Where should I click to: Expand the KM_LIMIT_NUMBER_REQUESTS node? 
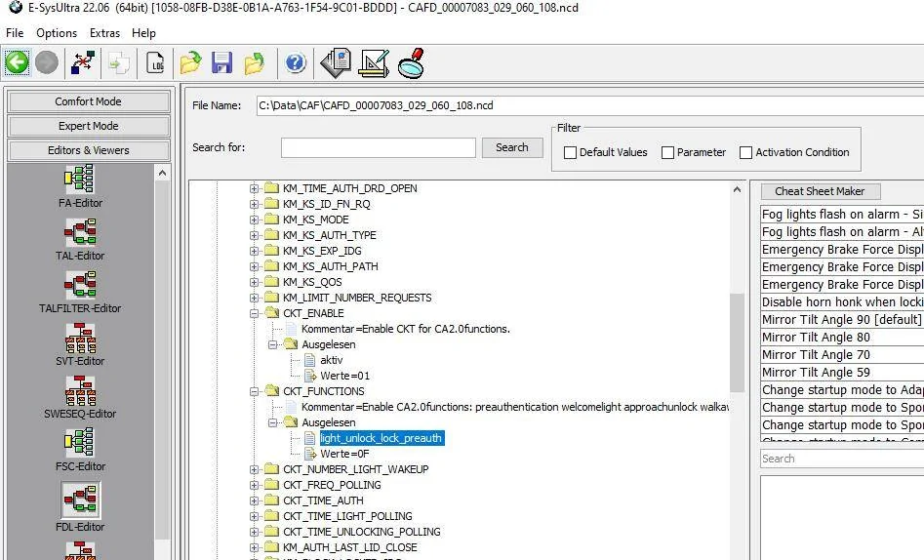coord(254,298)
